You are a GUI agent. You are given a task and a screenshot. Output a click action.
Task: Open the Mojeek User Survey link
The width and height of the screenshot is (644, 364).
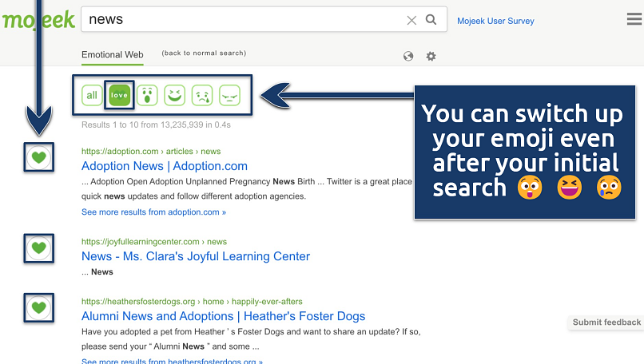[495, 21]
